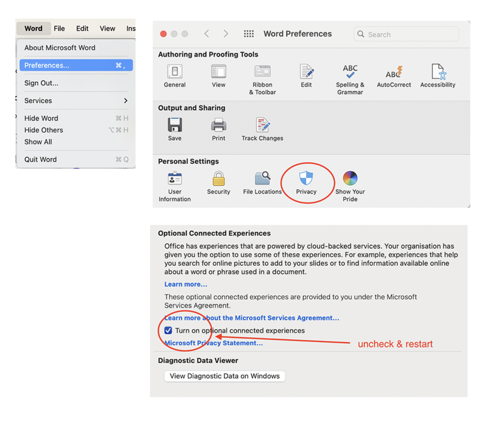Open General preferences icon

click(x=174, y=72)
